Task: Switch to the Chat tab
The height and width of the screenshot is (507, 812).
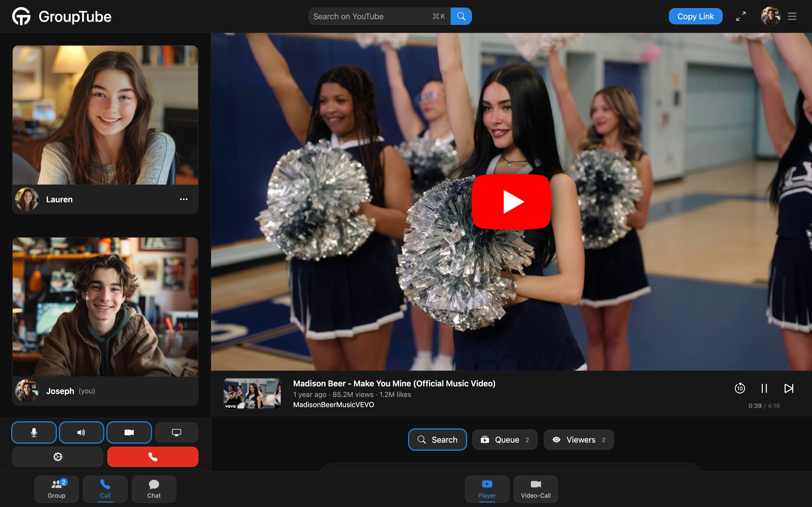Action: pyautogui.click(x=154, y=489)
